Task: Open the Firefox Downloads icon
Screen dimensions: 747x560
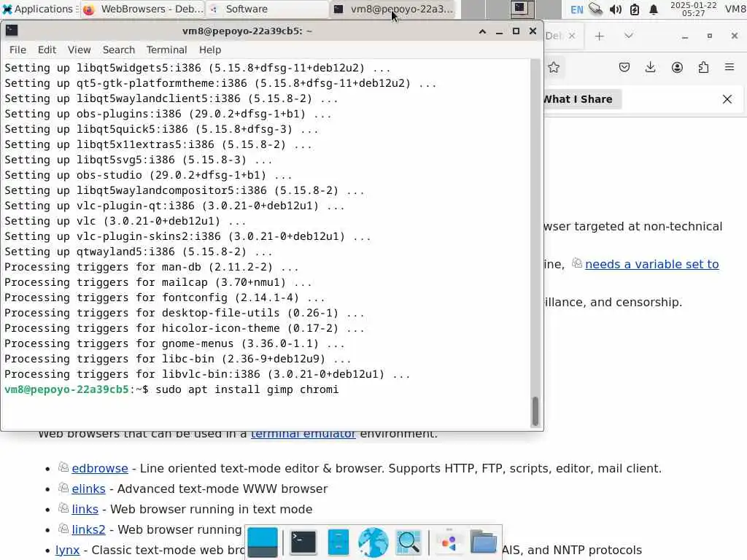Action: pyautogui.click(x=650, y=67)
